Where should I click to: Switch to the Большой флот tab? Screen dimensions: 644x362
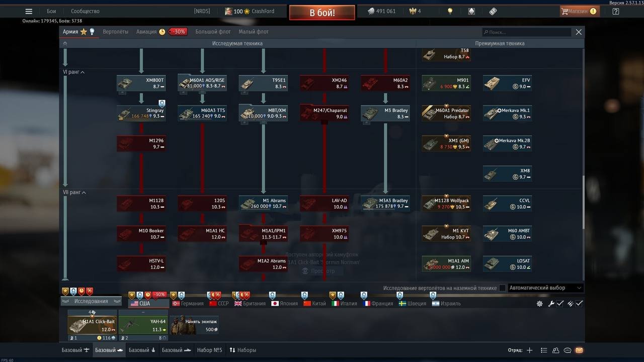click(x=213, y=32)
